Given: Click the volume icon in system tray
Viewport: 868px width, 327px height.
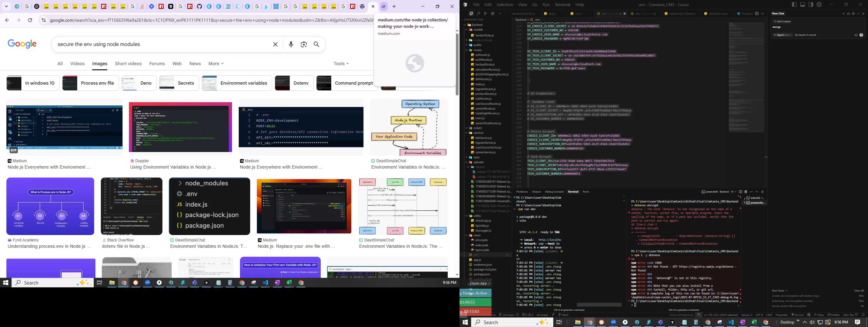Looking at the screenshot, I should (812, 322).
